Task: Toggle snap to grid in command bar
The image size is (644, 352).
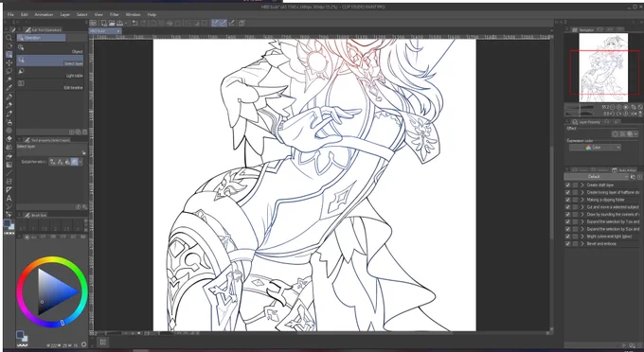Action: [232, 23]
